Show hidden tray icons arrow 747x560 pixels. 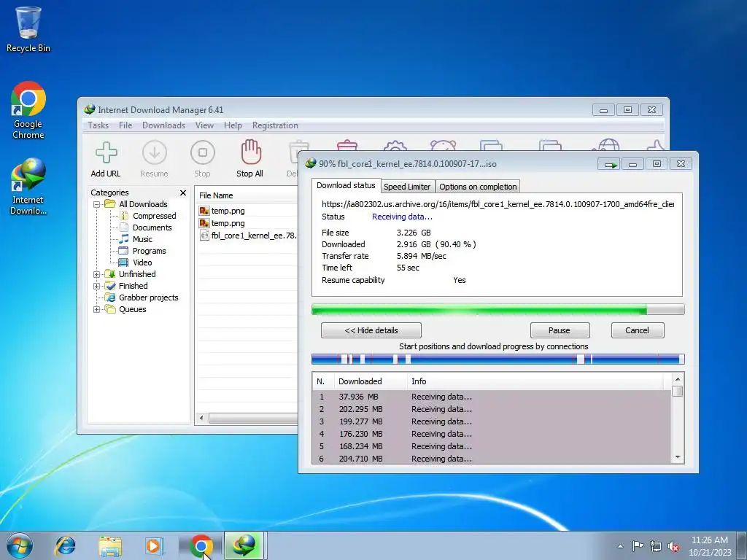tap(620, 546)
